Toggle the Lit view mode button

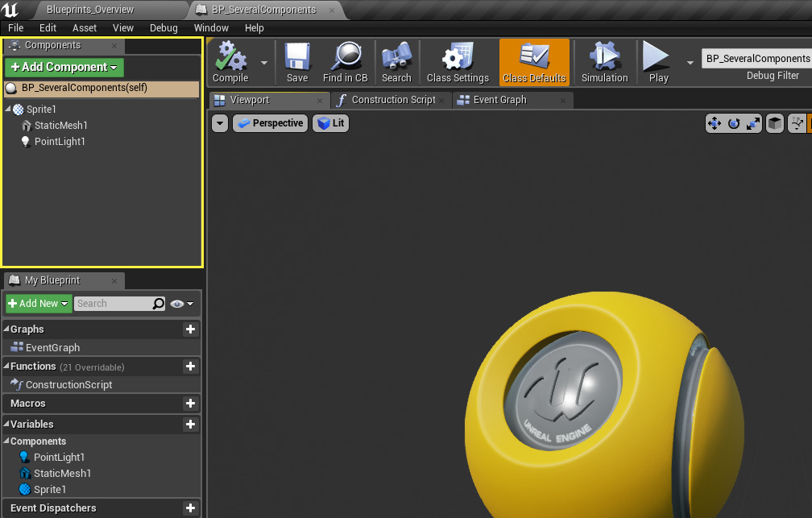(330, 123)
